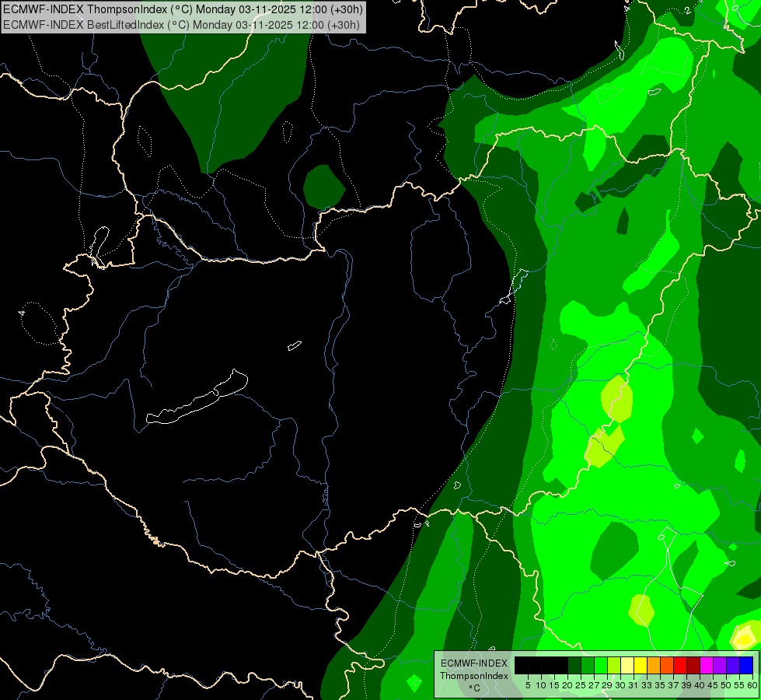
Task: Select the bright red 37–39 legend swatch
Action: click(x=680, y=665)
